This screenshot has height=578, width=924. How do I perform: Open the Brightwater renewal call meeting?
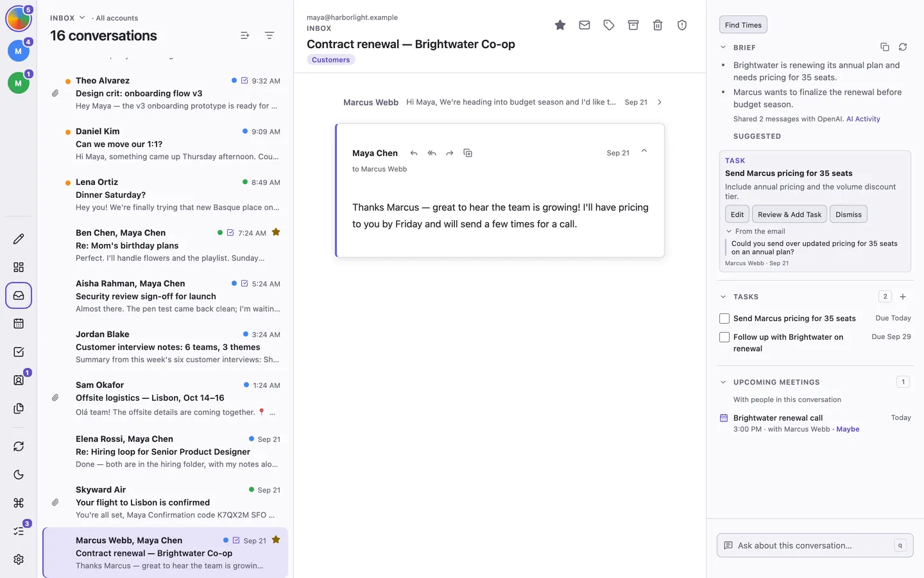point(815,423)
